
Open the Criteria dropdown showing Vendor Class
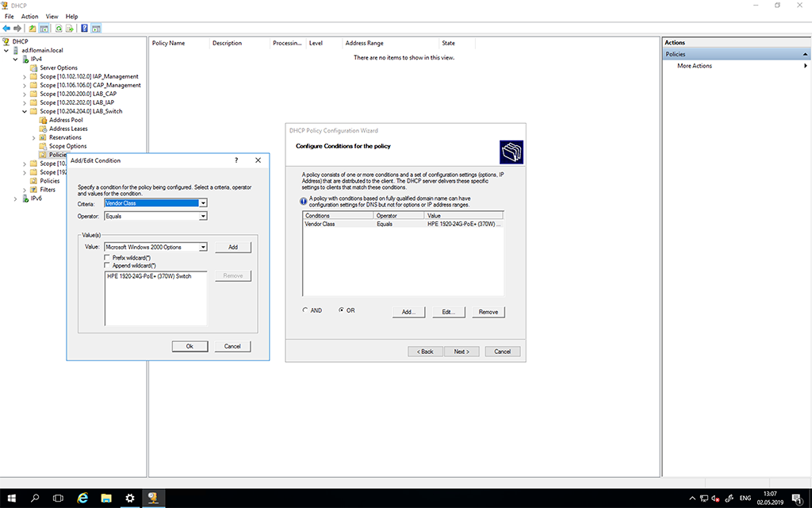[x=203, y=203]
